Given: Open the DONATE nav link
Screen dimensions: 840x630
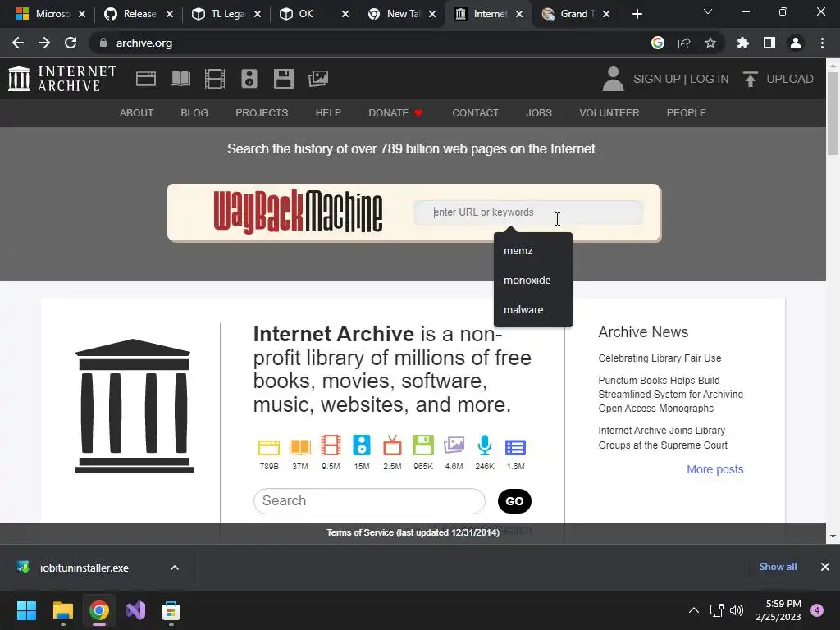Looking at the screenshot, I should click(x=395, y=113).
